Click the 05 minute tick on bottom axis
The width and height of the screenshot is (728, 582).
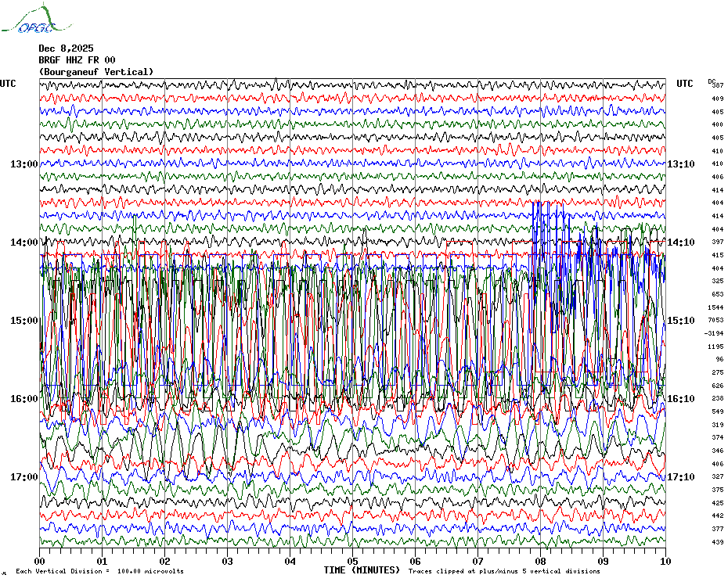(353, 561)
